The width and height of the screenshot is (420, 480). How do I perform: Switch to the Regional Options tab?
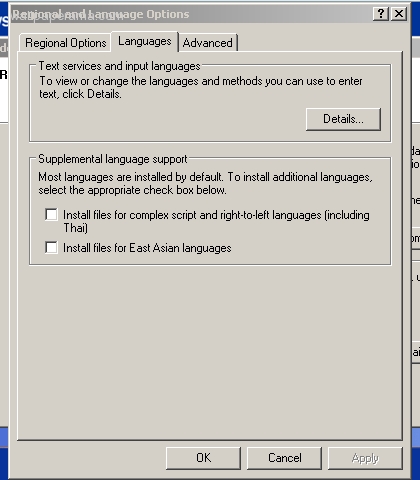(65, 43)
